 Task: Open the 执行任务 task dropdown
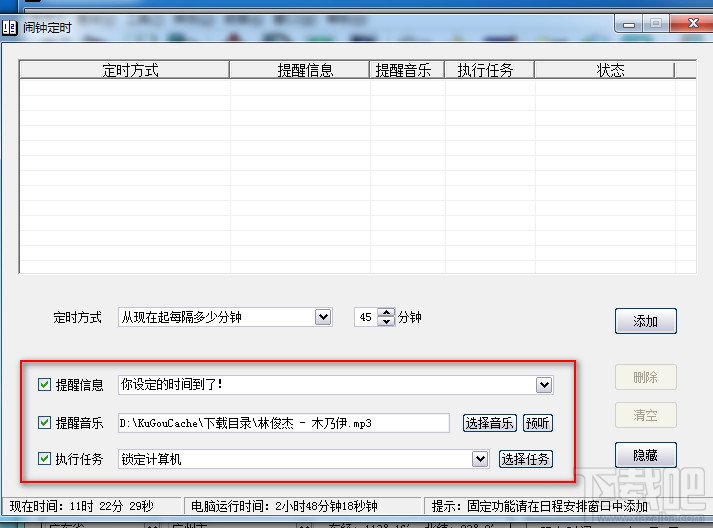coord(480,459)
